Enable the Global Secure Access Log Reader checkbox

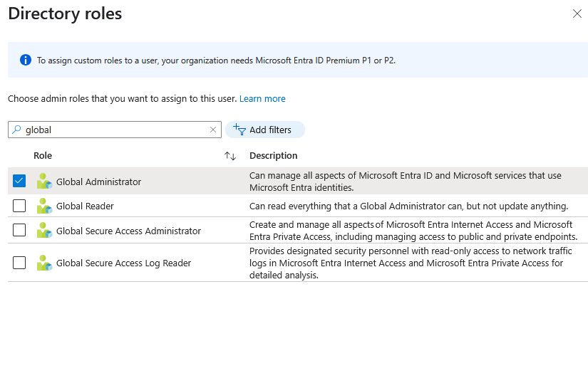click(19, 263)
